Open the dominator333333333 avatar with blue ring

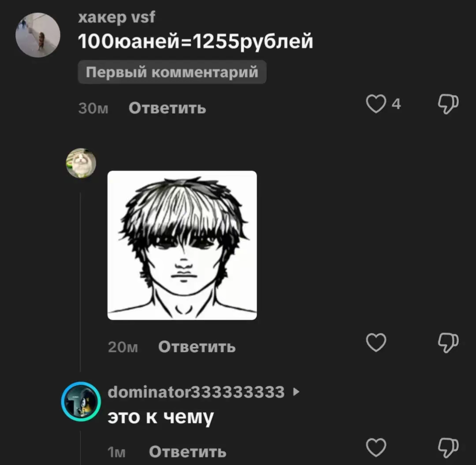[x=81, y=401]
